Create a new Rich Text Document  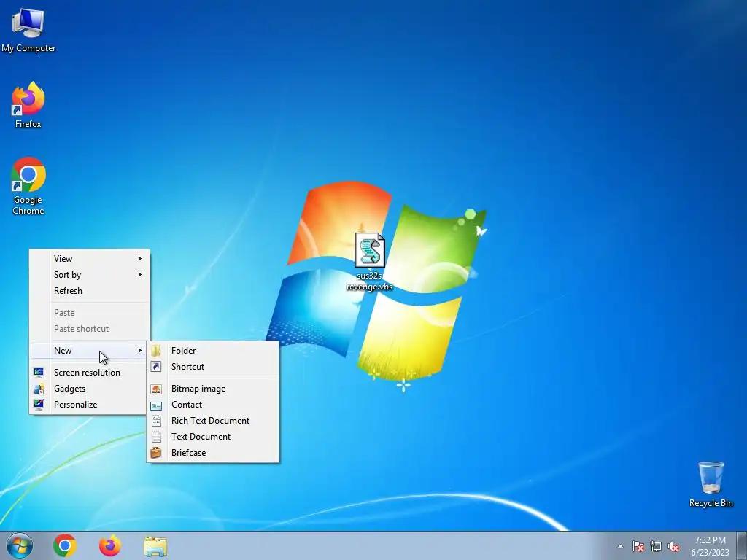point(213,421)
